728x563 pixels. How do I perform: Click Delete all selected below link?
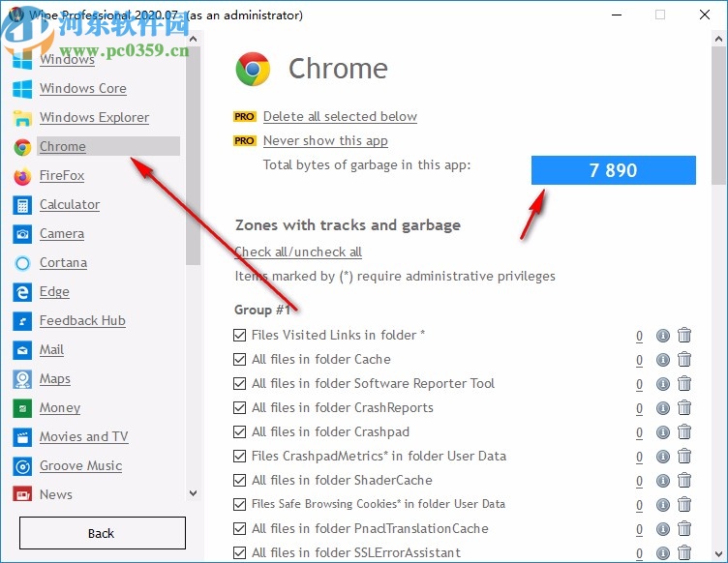[340, 116]
